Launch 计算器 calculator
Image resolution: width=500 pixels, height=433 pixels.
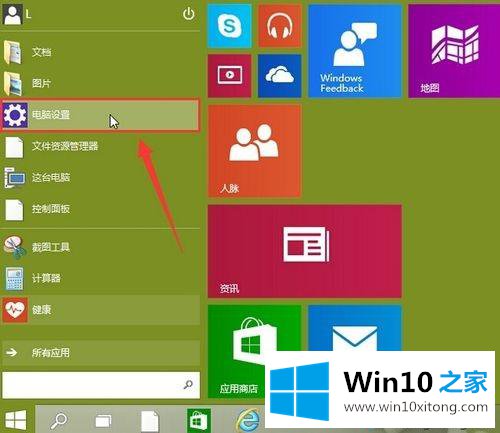click(x=100, y=278)
